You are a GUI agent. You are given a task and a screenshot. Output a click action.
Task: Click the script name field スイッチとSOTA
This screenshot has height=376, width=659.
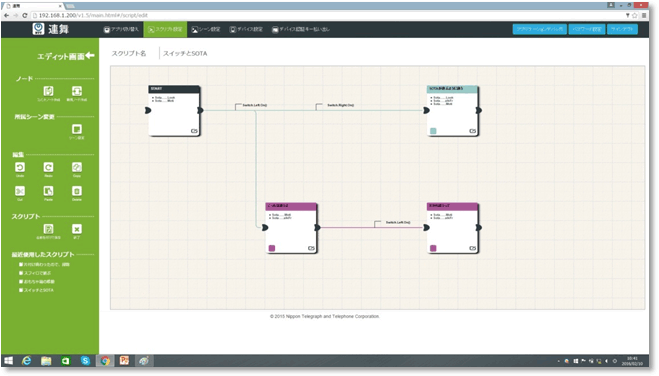point(185,53)
